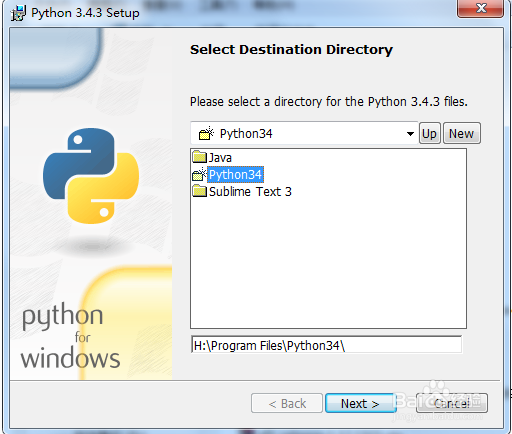The width and height of the screenshot is (512, 434).
Task: Click the destination path input field
Action: 326,345
